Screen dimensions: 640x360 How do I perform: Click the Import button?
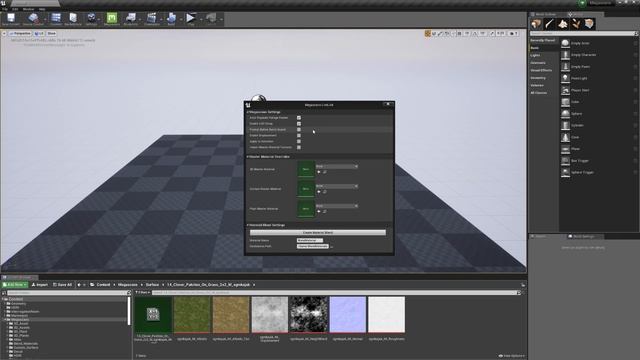pos(40,284)
